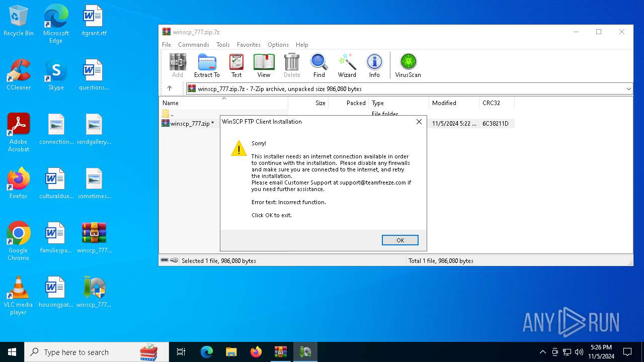The width and height of the screenshot is (644, 362).
Task: Click the status bar key icon
Action: (174, 260)
